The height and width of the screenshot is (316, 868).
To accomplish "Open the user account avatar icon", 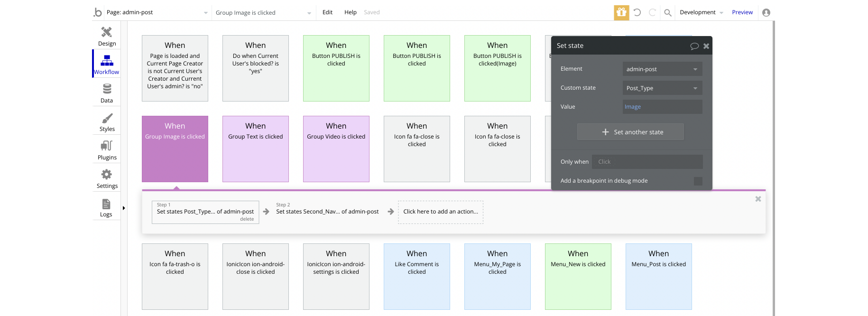I will [x=766, y=12].
